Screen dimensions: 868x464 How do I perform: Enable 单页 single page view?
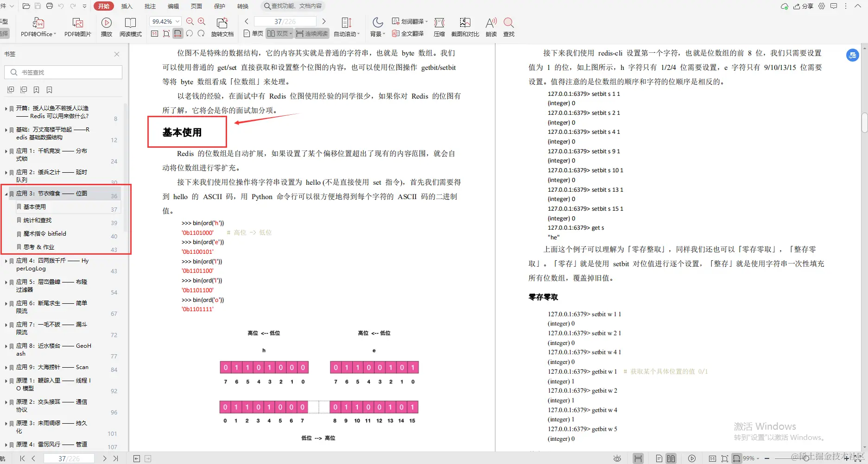(253, 33)
